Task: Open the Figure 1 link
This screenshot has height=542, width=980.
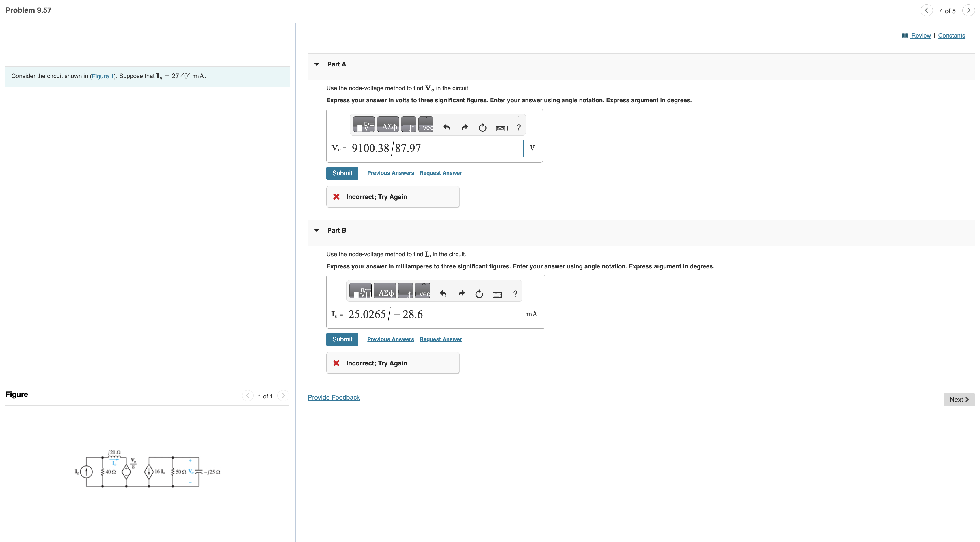Action: point(103,76)
